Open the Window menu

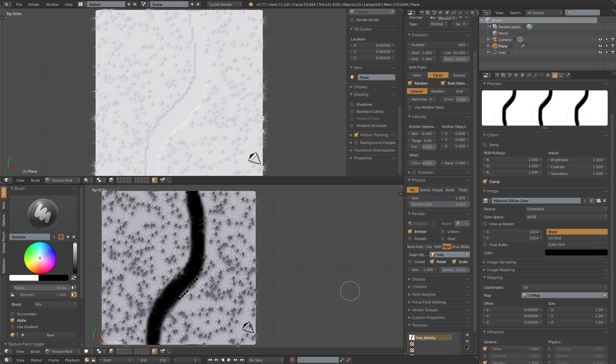pyautogui.click(x=52, y=4)
